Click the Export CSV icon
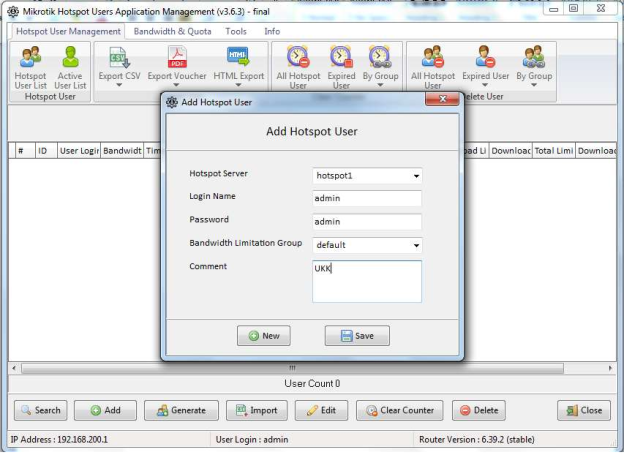The image size is (625, 453). click(119, 57)
